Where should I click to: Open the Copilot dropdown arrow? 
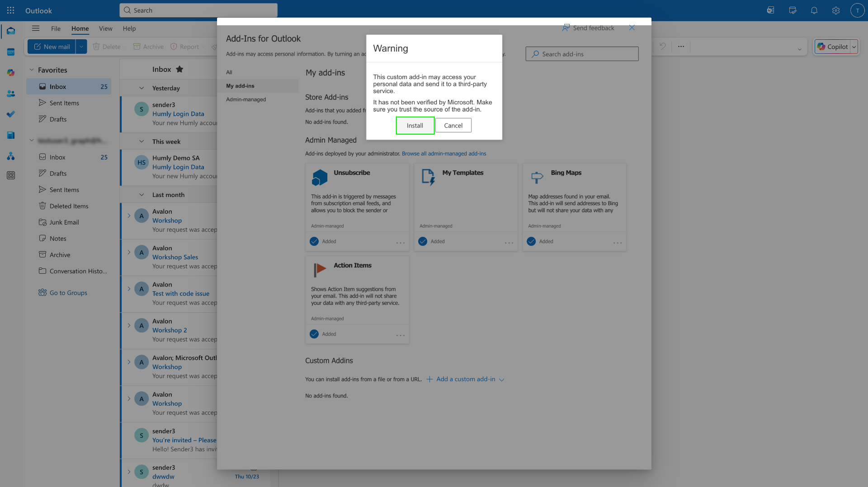pyautogui.click(x=854, y=47)
